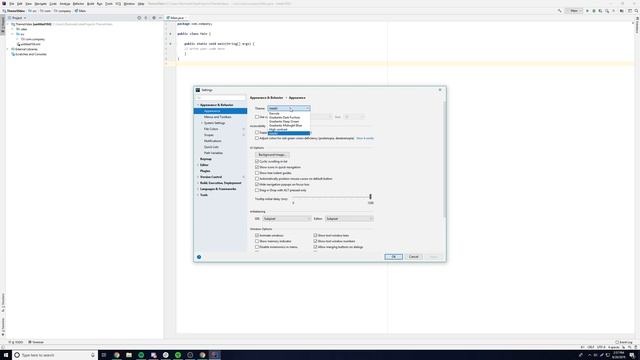Image resolution: width=640 pixels, height=360 pixels.
Task: Open the Main run configuration dropdown
Action: (574, 11)
